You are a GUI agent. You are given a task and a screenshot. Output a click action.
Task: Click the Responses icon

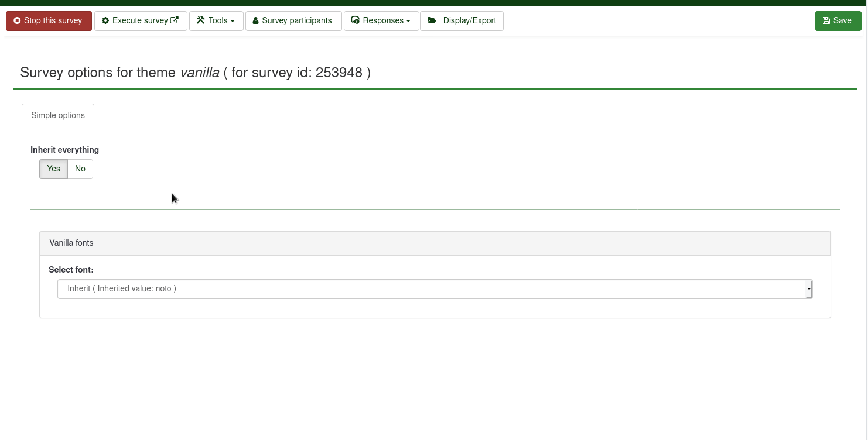point(355,20)
